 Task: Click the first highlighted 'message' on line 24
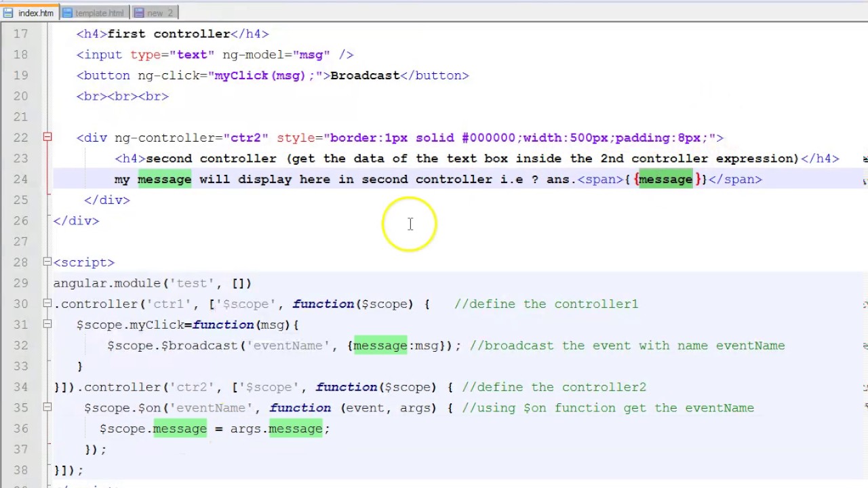(164, 180)
